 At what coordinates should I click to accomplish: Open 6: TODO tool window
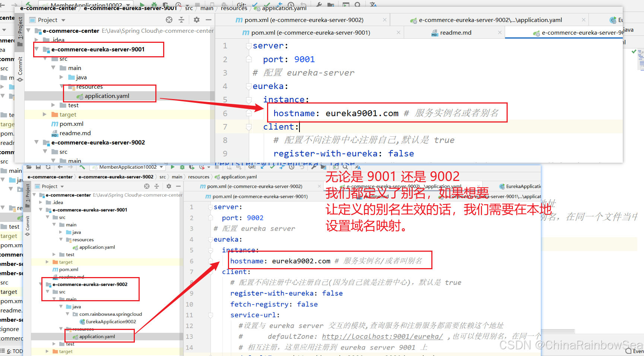coord(12,351)
